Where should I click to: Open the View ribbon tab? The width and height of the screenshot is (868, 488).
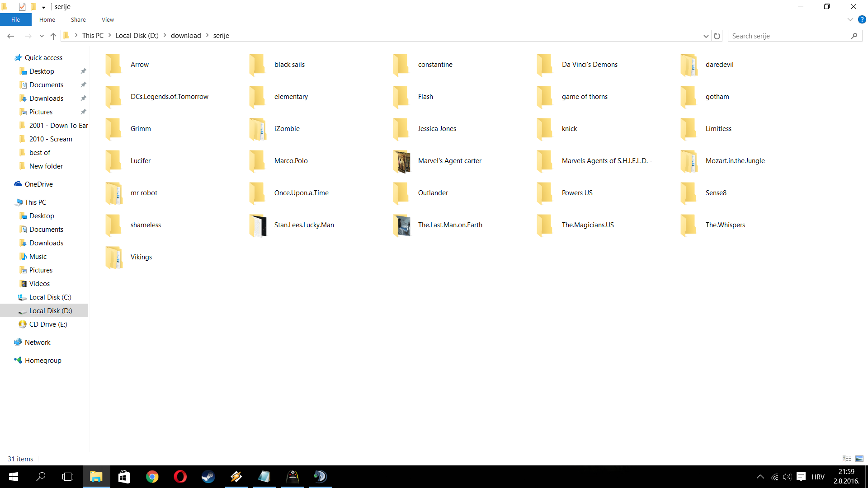(108, 19)
